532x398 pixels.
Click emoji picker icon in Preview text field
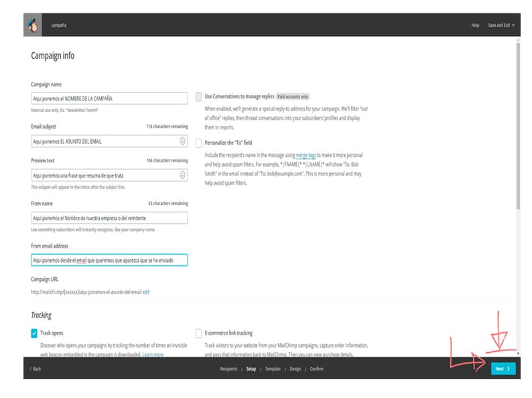click(183, 176)
